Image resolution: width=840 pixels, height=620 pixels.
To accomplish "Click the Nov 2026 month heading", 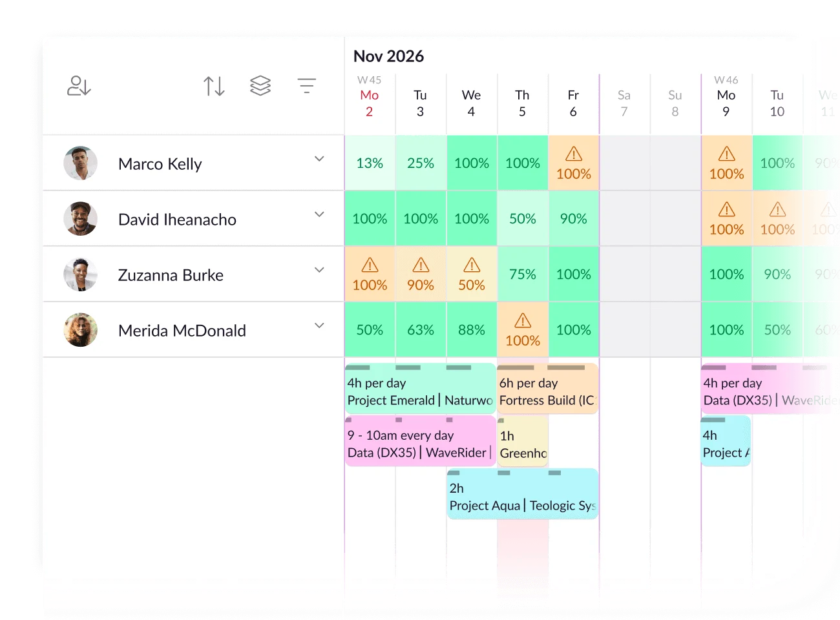I will tap(388, 56).
